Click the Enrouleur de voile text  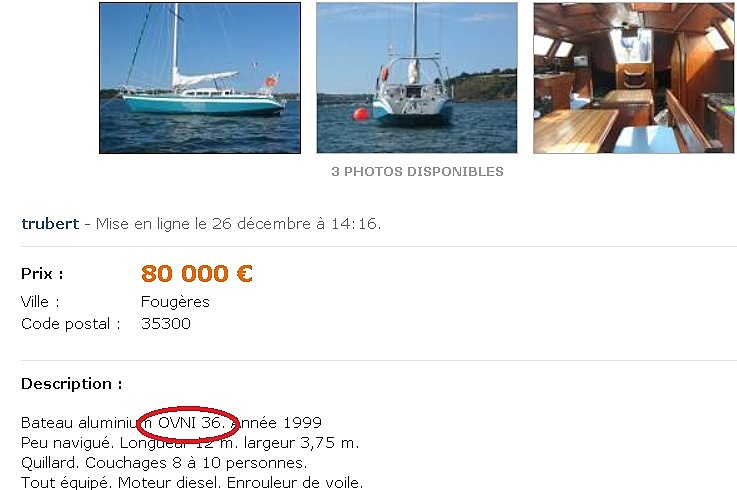(x=295, y=483)
